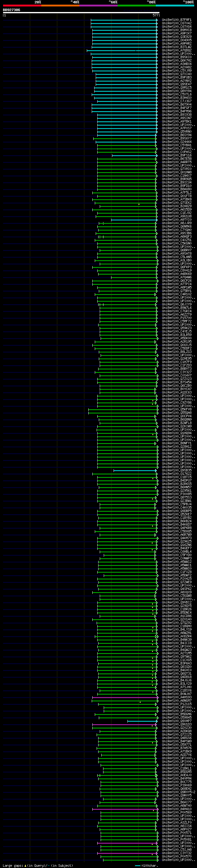Click the UniRef100_A9TBK1 label
Viewport: 197px width, 868px height.
pyautogui.click(x=176, y=122)
